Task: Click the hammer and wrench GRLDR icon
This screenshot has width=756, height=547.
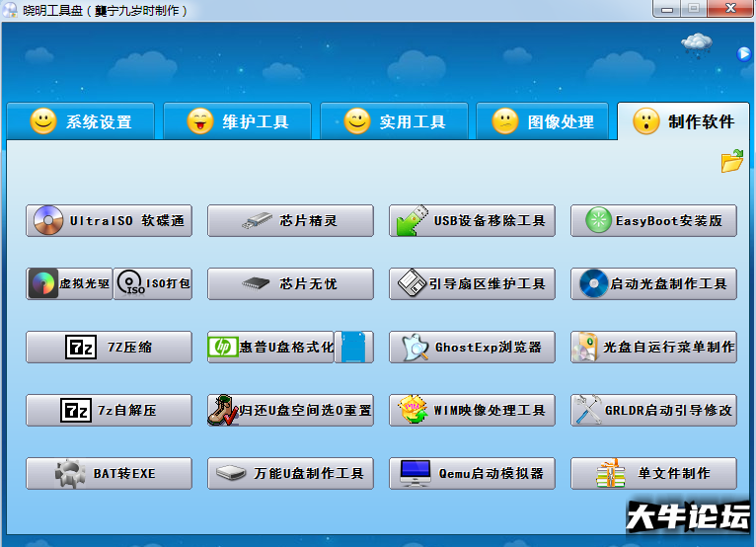Action: pos(587,410)
